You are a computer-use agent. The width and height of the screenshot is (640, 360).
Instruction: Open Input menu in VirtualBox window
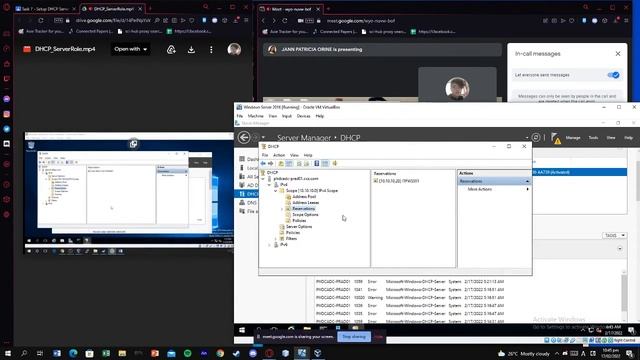[287, 116]
